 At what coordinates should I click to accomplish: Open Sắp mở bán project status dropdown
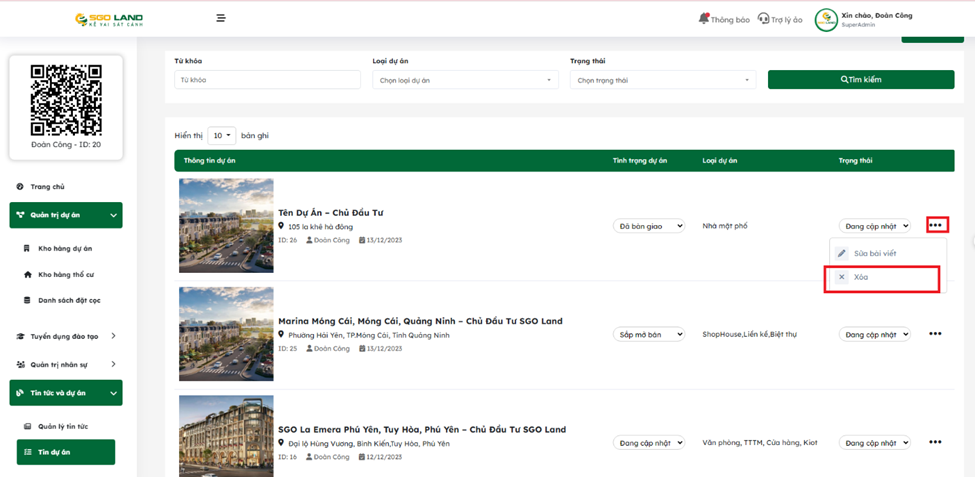click(649, 334)
